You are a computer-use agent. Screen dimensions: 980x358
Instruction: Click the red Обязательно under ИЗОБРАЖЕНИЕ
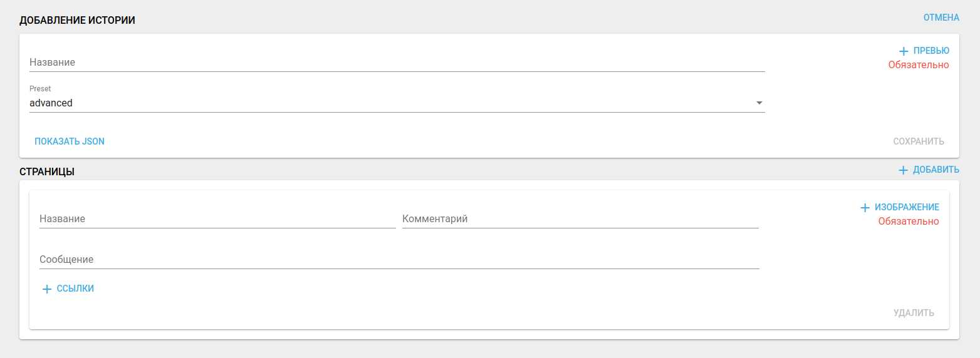pos(908,222)
